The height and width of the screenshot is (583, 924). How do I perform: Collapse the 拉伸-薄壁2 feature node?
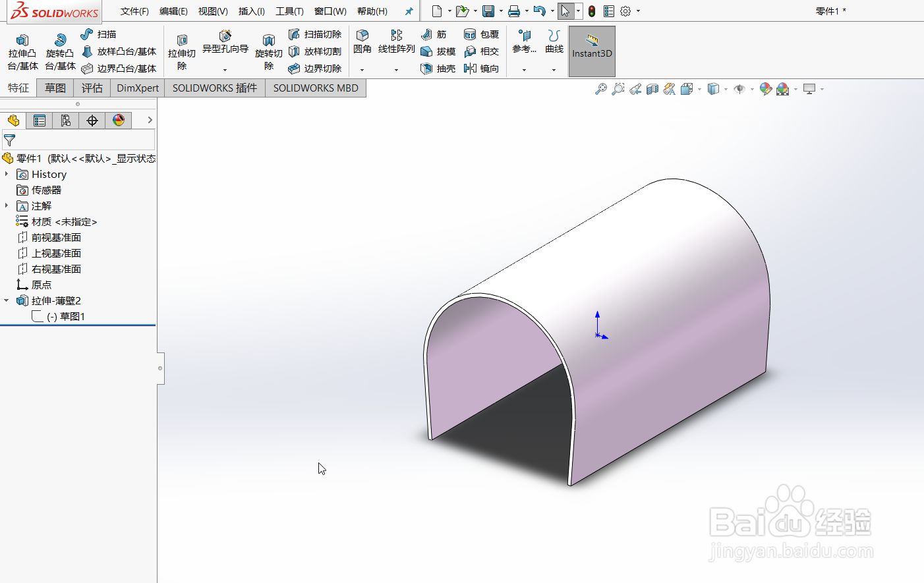(x=7, y=300)
